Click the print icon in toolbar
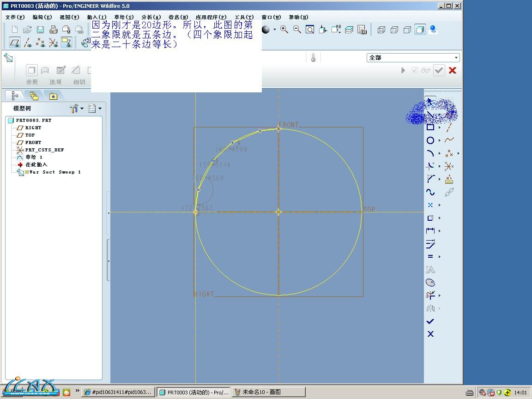 click(53, 30)
